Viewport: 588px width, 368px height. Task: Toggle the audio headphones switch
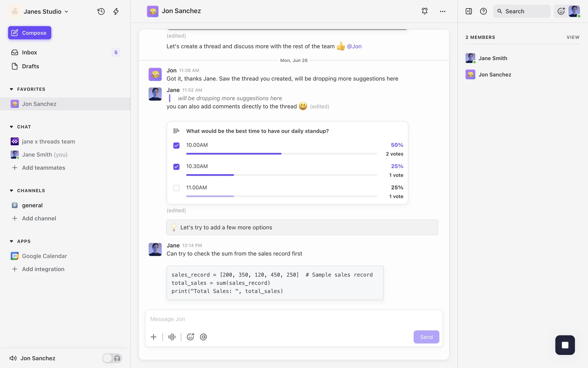click(112, 358)
